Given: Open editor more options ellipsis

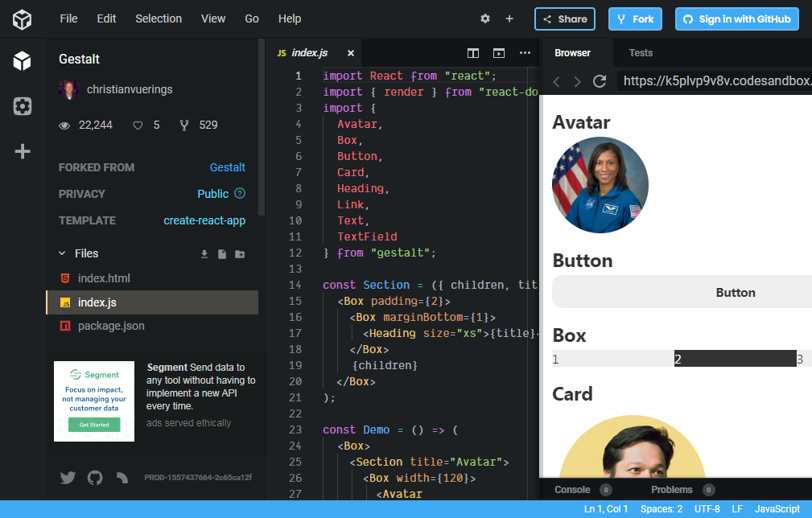Looking at the screenshot, I should click(x=526, y=53).
